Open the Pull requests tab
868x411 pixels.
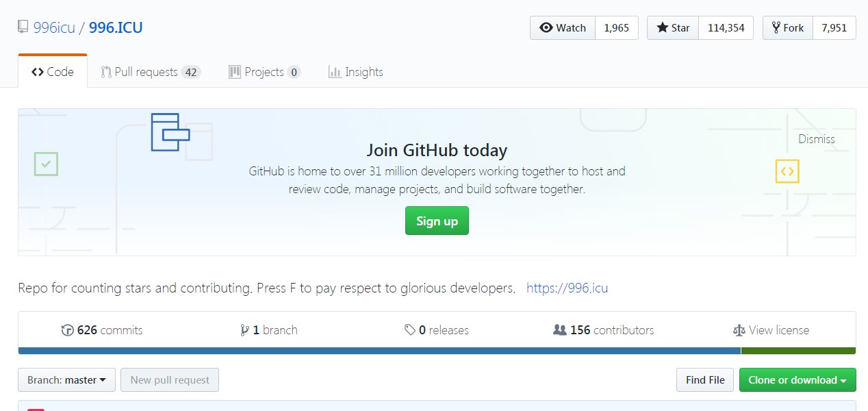click(150, 72)
